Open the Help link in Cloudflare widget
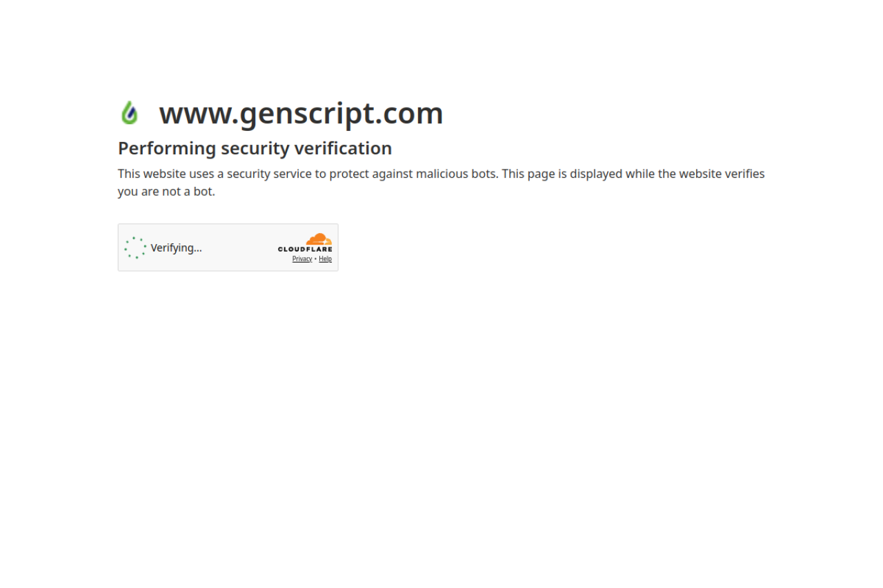Screen dimensions: 883x588 pyautogui.click(x=325, y=259)
